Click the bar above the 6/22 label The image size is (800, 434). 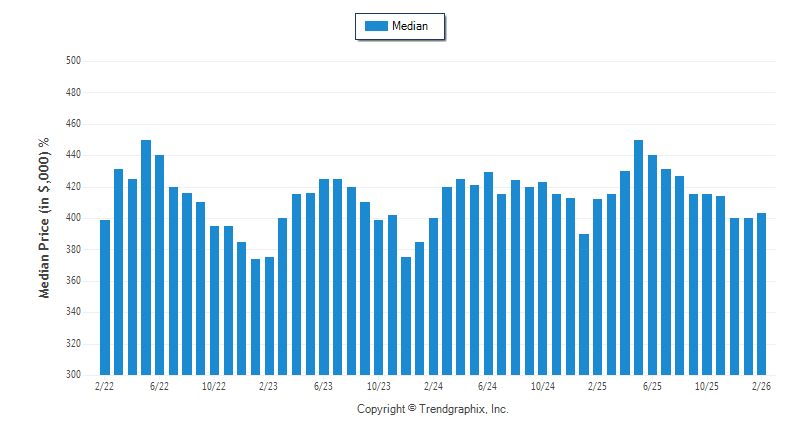pos(160,265)
